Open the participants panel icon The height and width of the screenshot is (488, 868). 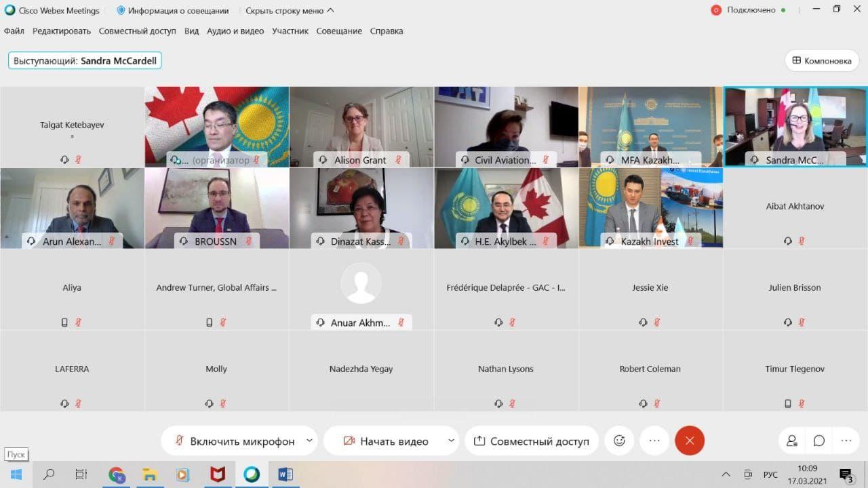[x=792, y=441]
